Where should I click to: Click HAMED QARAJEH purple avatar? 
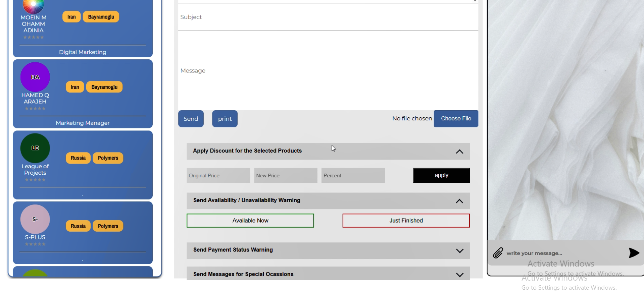click(x=35, y=77)
